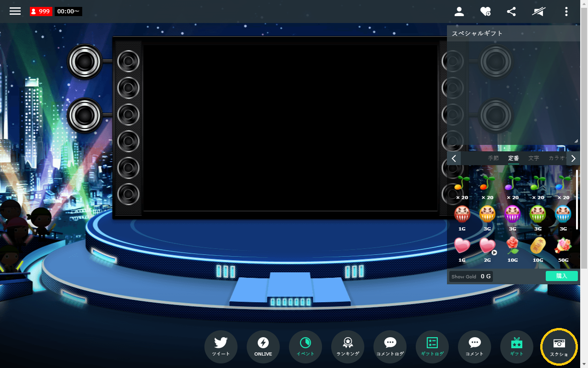Viewport: 588px width, 368px height.
Task: Click the special gift panel resize handle
Action: 577,141
